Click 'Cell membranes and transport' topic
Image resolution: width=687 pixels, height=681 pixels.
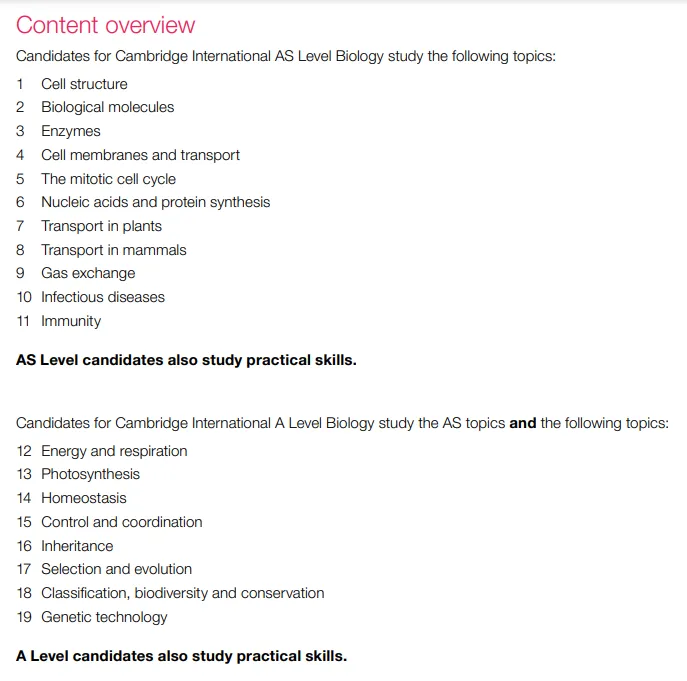point(140,155)
